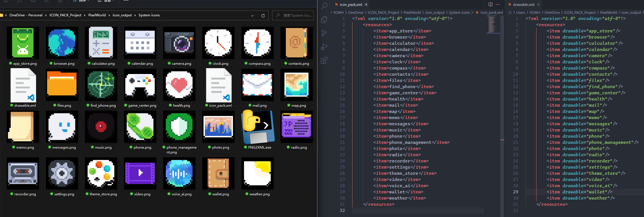Image resolution: width=644 pixels, height=217 pixels.
Task: Expand the address bar history dropdown
Action: tap(252, 15)
